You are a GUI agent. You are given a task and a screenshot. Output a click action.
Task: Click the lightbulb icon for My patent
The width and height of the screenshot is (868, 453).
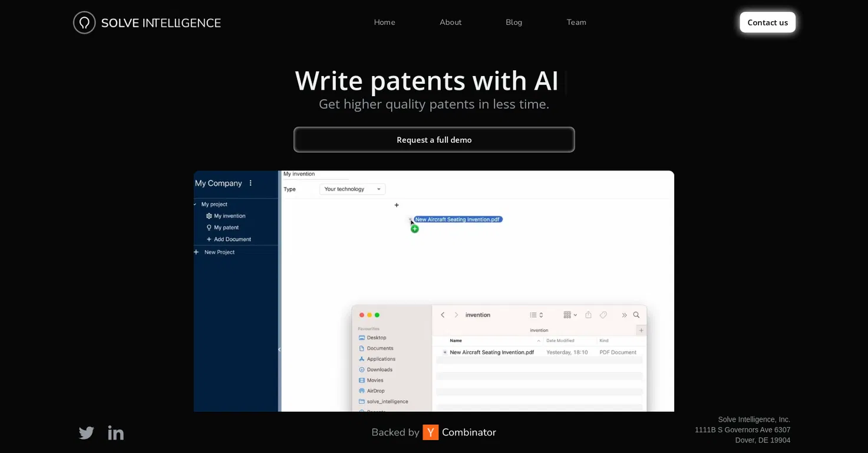click(209, 228)
